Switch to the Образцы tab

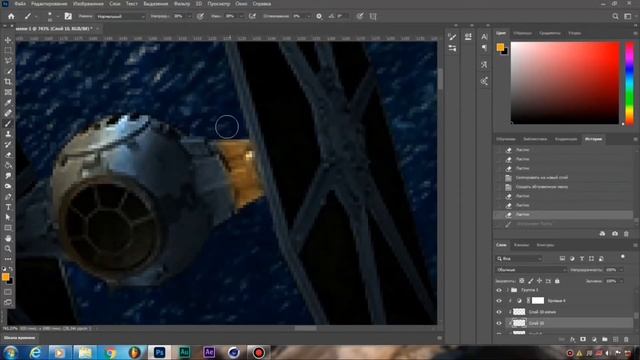pyautogui.click(x=522, y=33)
